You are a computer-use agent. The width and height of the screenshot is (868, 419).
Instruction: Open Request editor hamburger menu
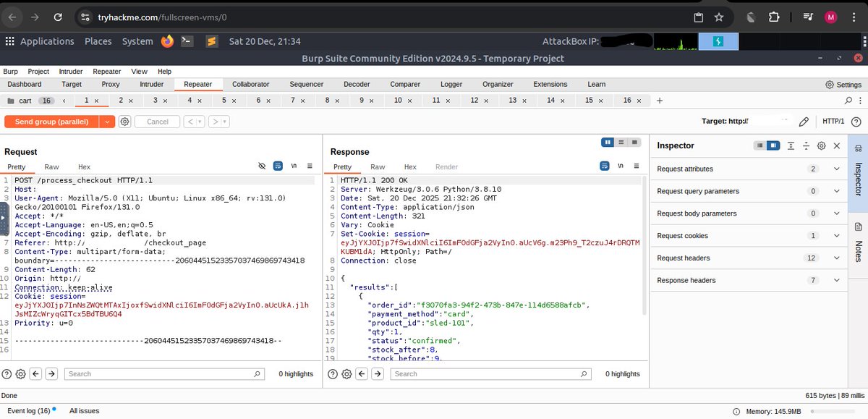310,166
